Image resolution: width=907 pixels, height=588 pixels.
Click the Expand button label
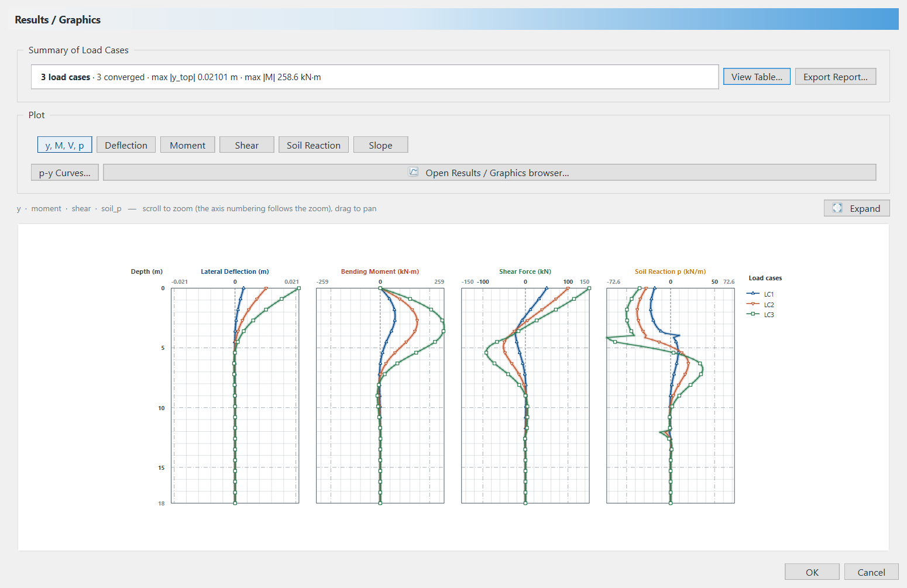[x=865, y=208]
